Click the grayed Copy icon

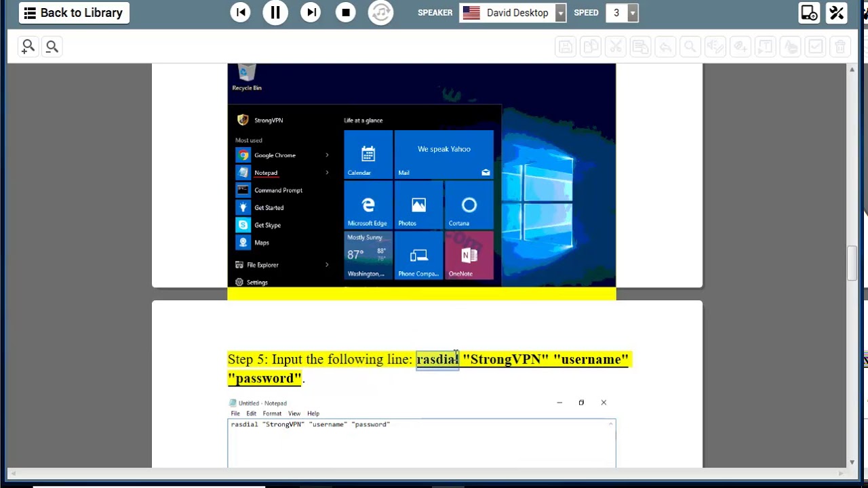point(591,47)
